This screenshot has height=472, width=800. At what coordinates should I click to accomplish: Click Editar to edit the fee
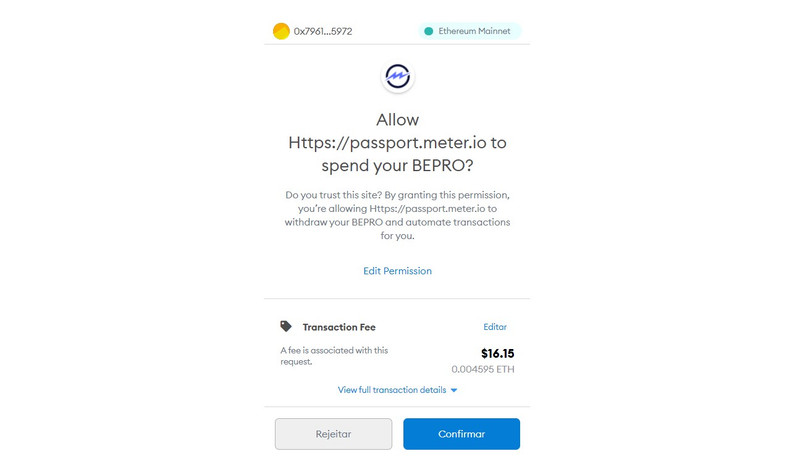pyautogui.click(x=495, y=327)
